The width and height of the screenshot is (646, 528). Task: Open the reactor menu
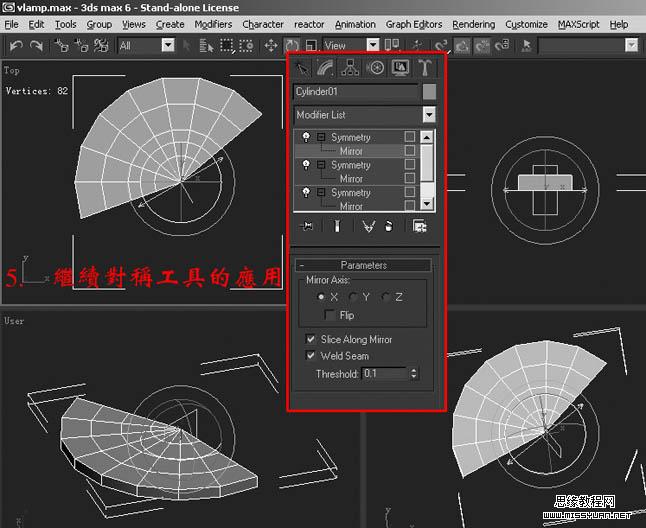point(309,24)
